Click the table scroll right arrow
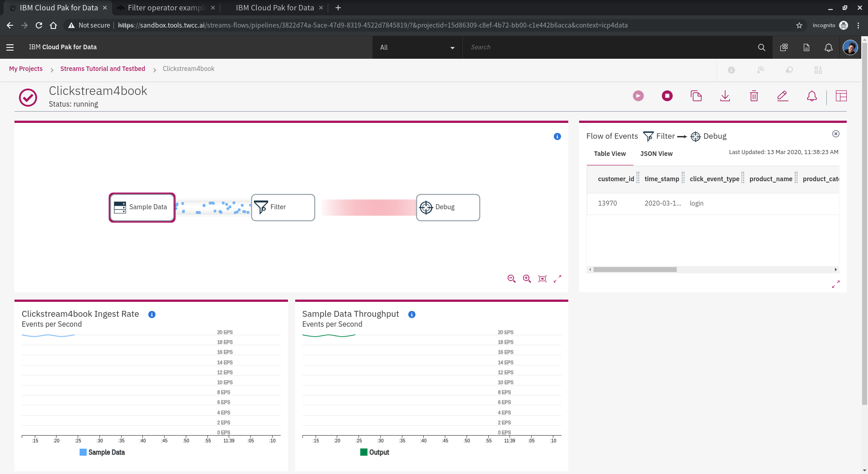The width and height of the screenshot is (868, 474). (x=835, y=269)
